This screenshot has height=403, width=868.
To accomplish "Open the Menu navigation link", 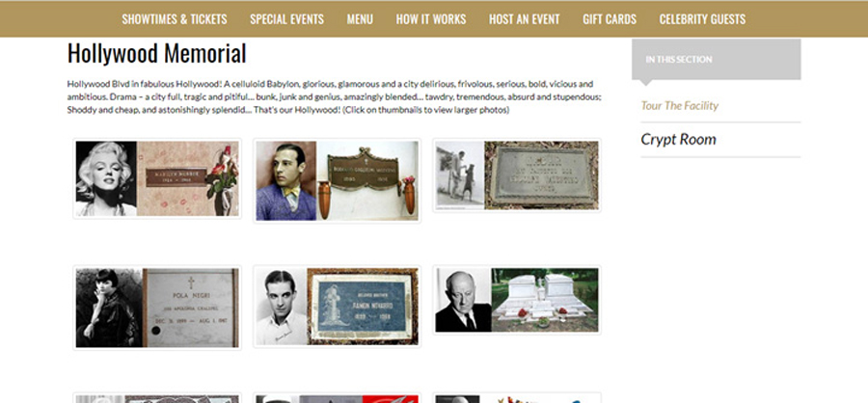I will tap(360, 19).
